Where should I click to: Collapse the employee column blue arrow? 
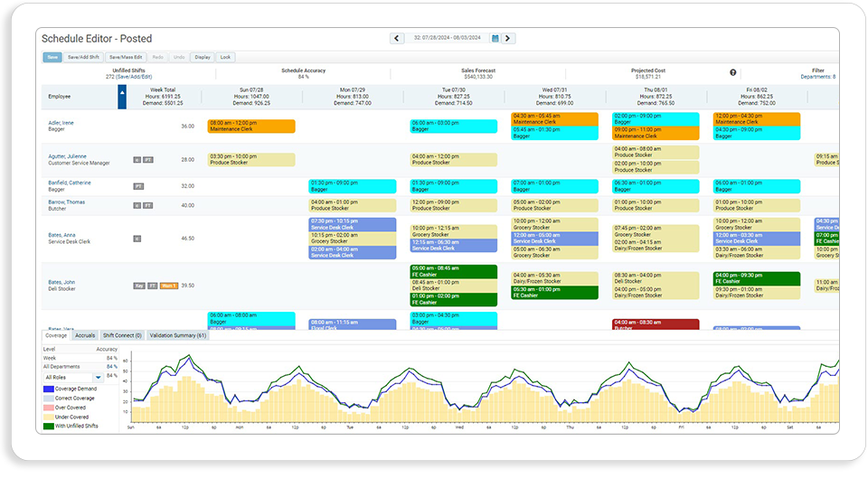tap(122, 97)
